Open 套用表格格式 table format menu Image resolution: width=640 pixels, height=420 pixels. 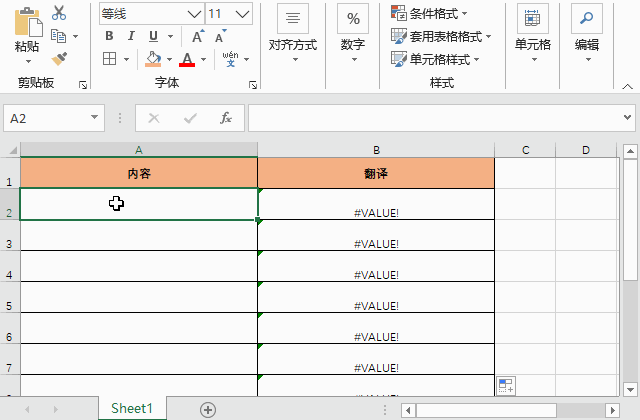click(441, 36)
